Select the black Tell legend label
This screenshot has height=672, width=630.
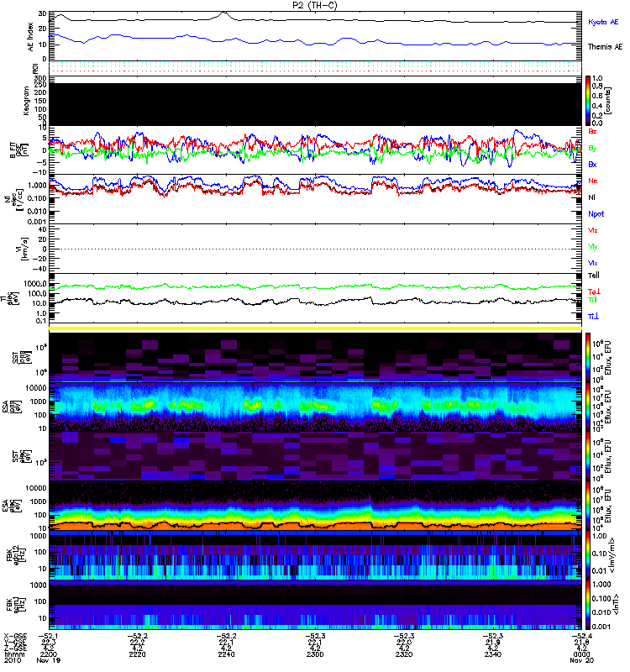[594, 276]
